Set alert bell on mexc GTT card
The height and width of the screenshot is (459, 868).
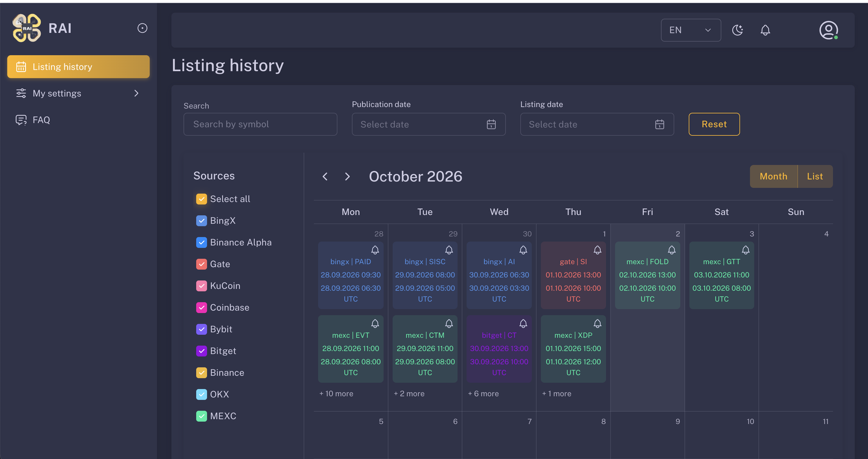[746, 250]
